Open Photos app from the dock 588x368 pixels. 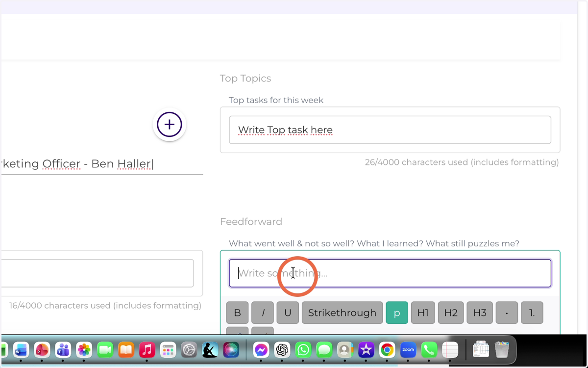(84, 350)
